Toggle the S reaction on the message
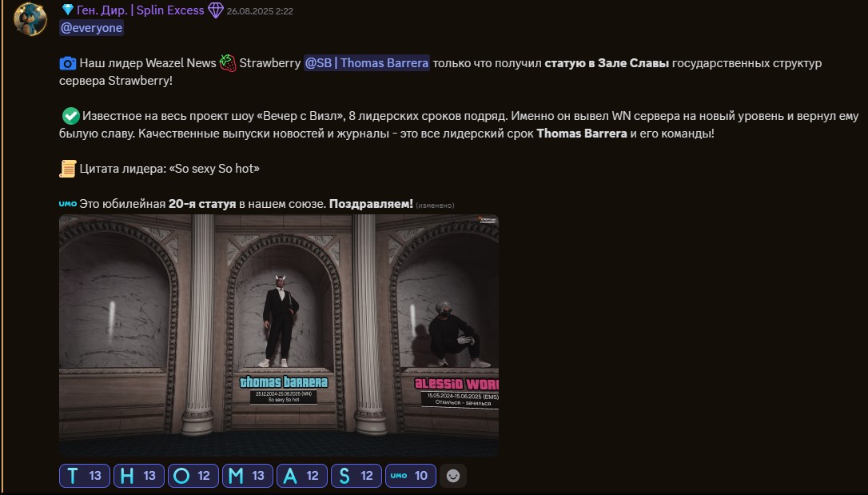868x495 pixels. pos(356,475)
